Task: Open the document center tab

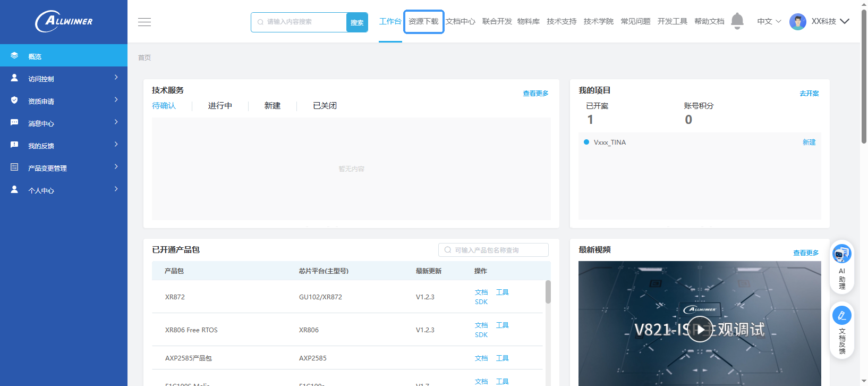Action: [460, 22]
